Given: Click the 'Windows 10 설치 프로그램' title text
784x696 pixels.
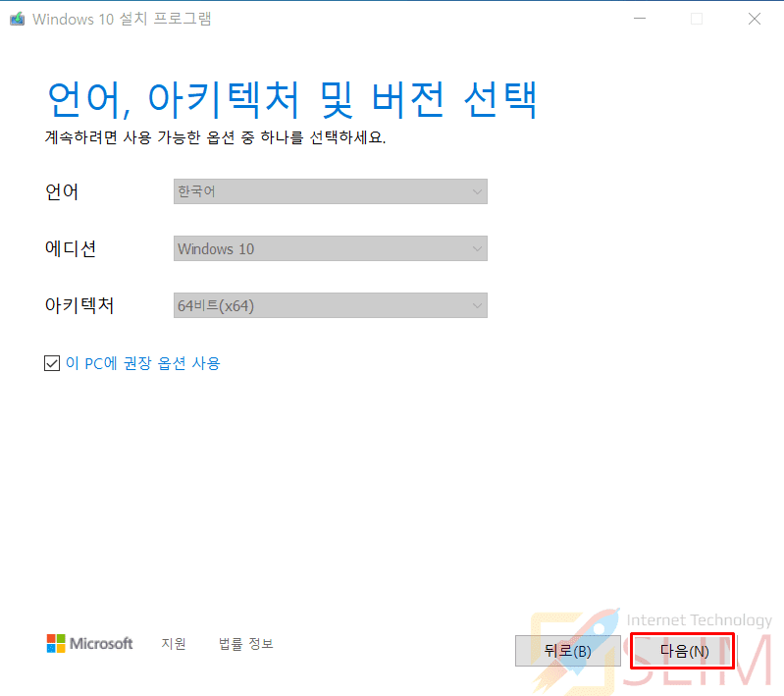Looking at the screenshot, I should pos(122,19).
